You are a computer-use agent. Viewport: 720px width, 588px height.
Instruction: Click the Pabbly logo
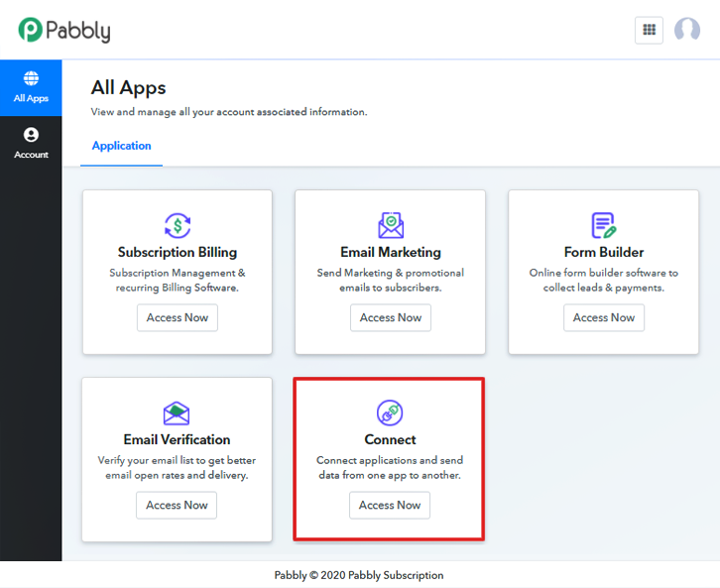pyautogui.click(x=64, y=31)
